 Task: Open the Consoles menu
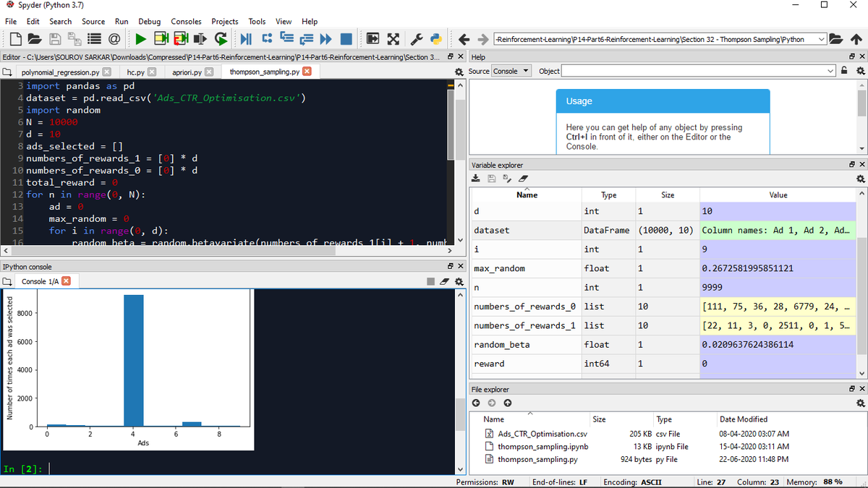[186, 22]
